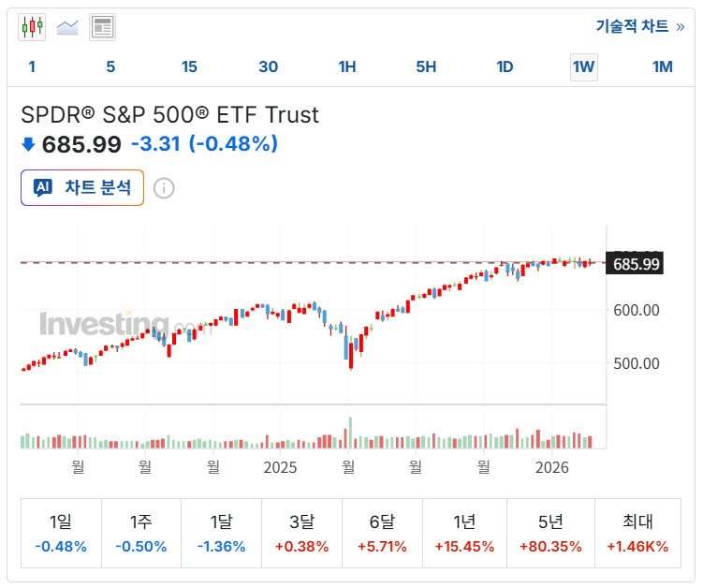Choose the 1년 performance range
This screenshot has height=588, width=703.
tap(464, 534)
